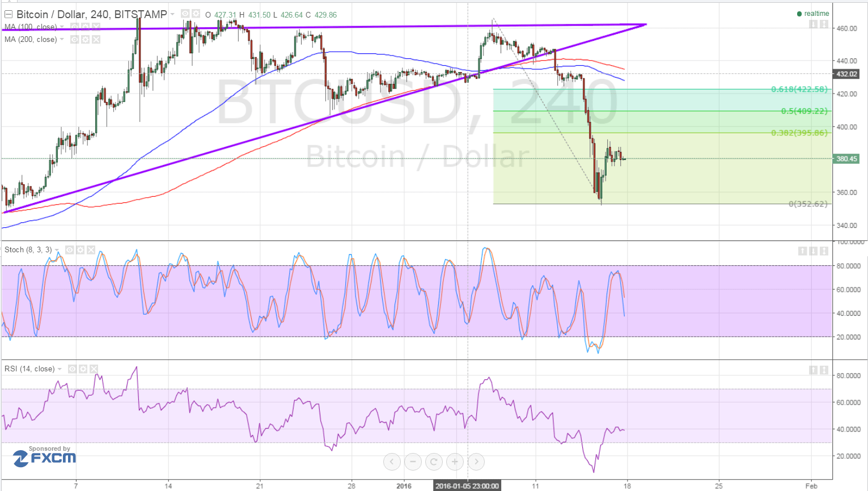Remove the MA (100, close) indicator

(x=96, y=27)
